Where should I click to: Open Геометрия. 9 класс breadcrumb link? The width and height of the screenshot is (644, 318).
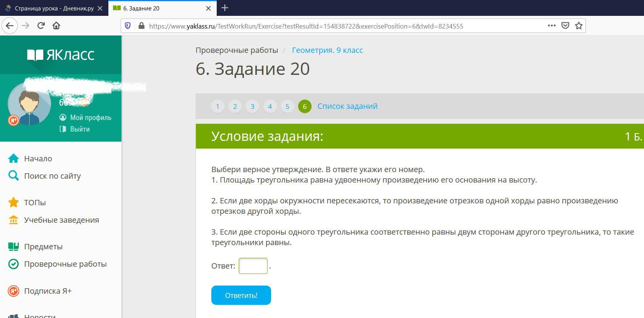[x=327, y=50]
